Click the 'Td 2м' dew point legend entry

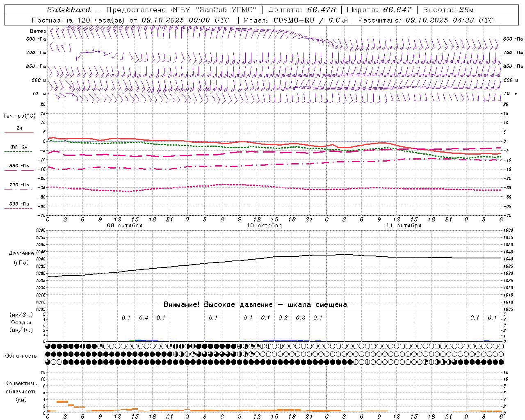pyautogui.click(x=19, y=147)
